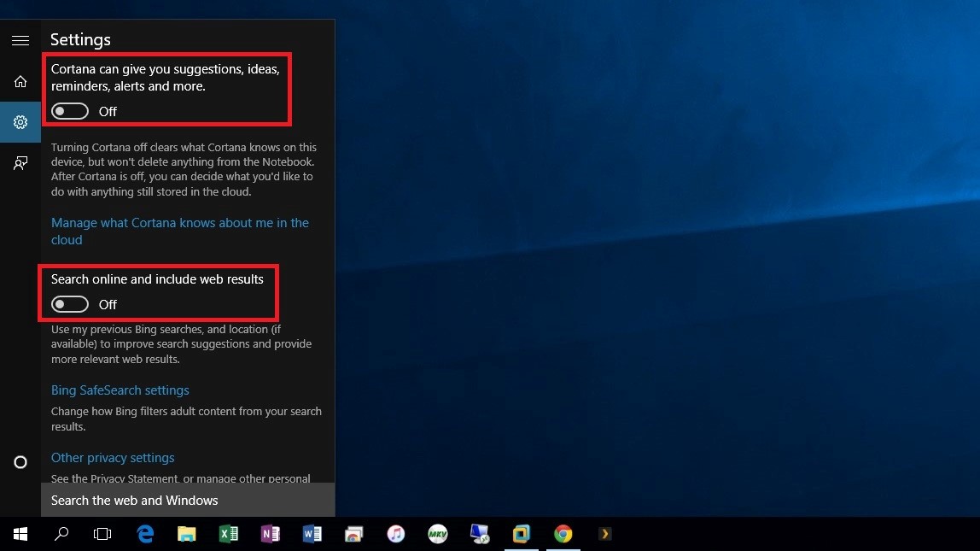980x551 pixels.
Task: Open File Explorer from taskbar
Action: [186, 534]
